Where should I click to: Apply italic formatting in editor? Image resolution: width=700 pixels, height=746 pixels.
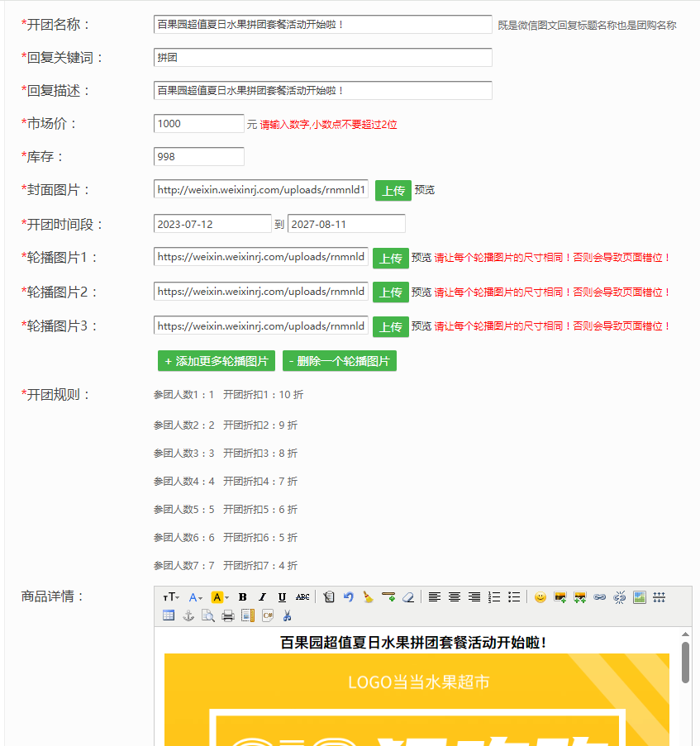click(x=262, y=597)
